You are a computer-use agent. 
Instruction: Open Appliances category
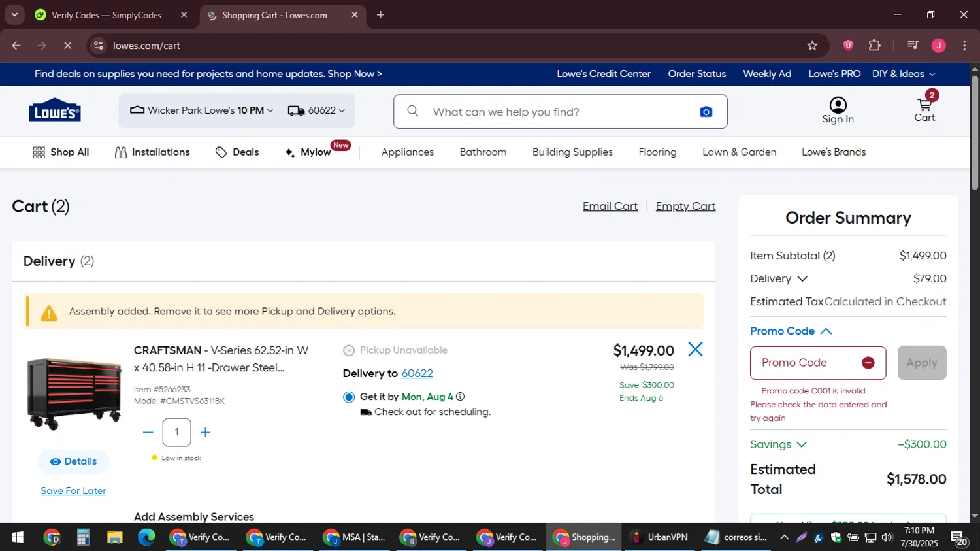(408, 152)
